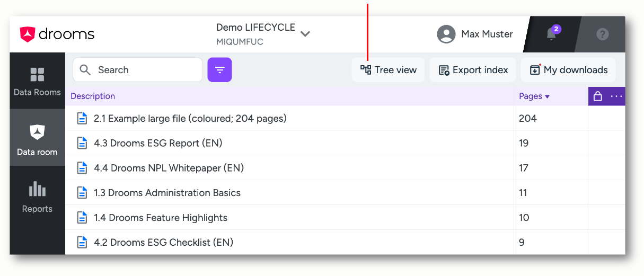Click the lock column icon
Viewport: 644px width, 276px height.
point(598,96)
